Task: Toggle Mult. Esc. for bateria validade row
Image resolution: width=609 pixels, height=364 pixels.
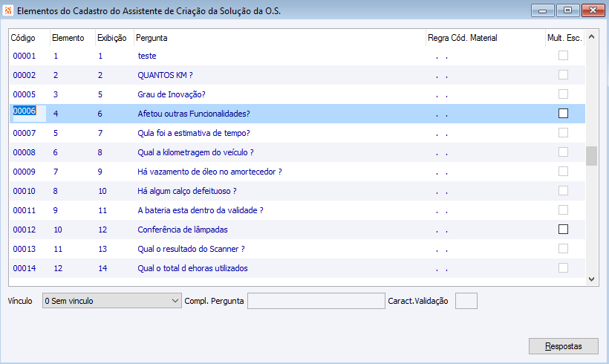Action: tap(563, 210)
